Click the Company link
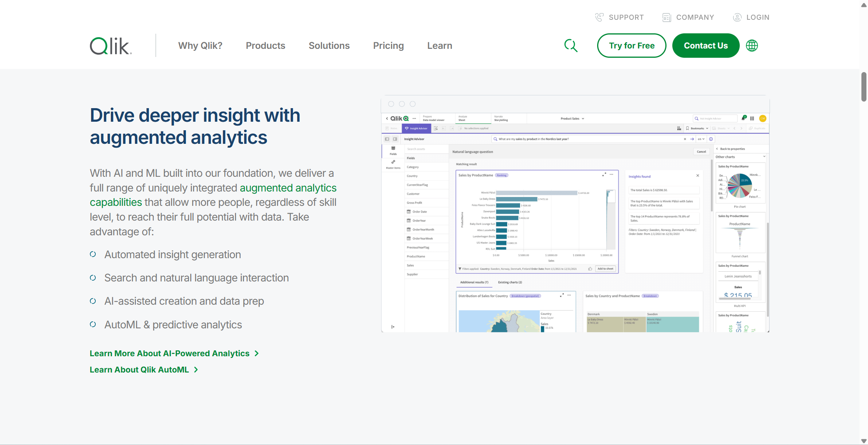868x445 pixels. click(695, 17)
